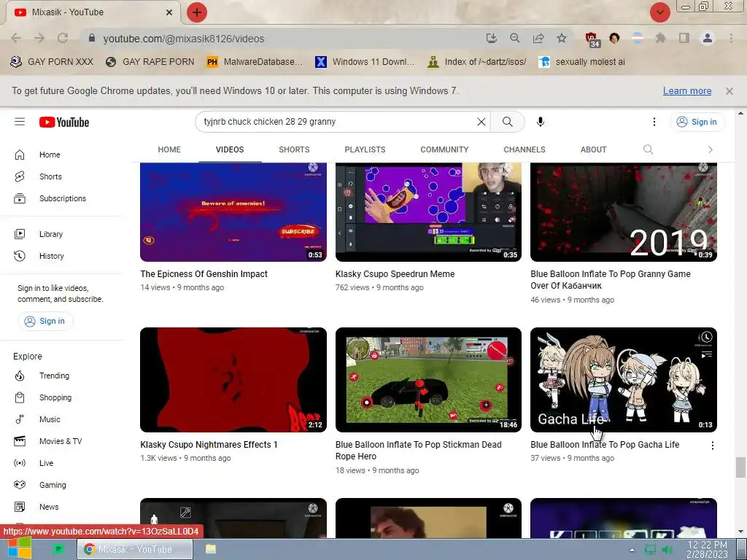This screenshot has width=747, height=560.
Task: Toggle the browser side panel icon
Action: (x=684, y=38)
